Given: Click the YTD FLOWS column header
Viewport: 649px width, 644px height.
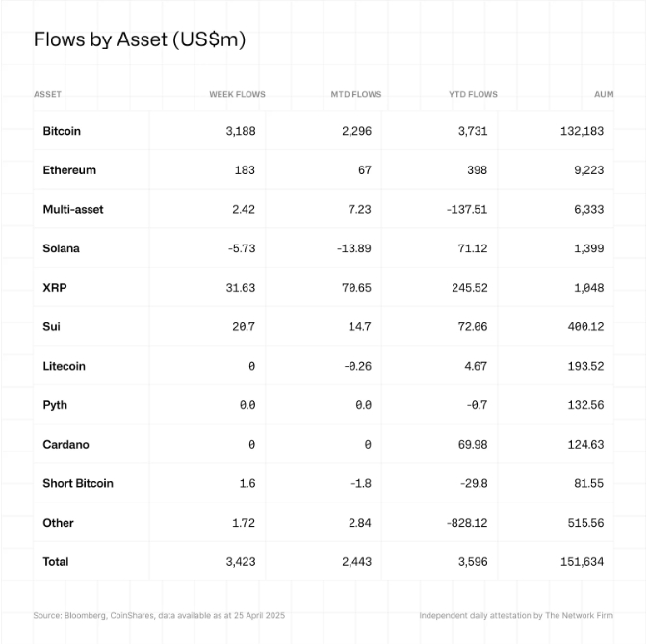Looking at the screenshot, I should 473,94.
